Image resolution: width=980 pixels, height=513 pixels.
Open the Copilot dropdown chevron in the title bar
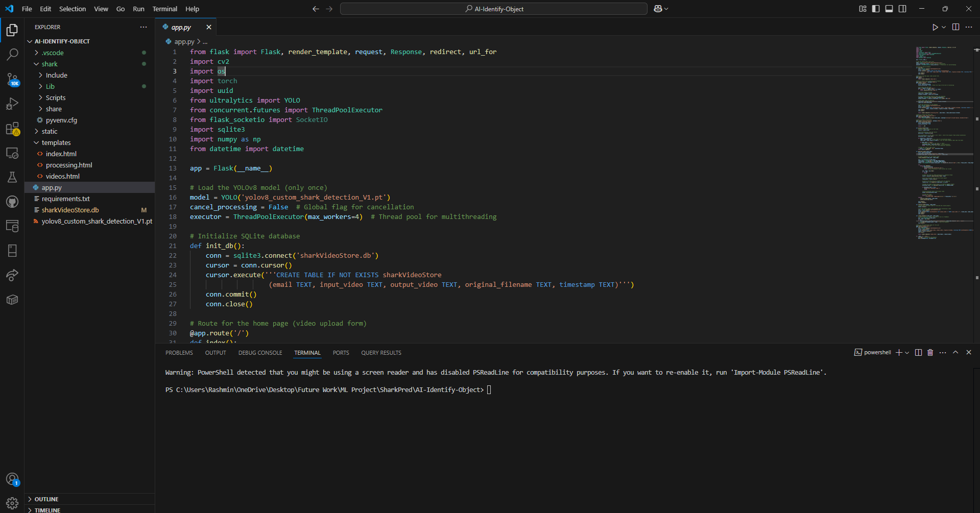point(666,9)
